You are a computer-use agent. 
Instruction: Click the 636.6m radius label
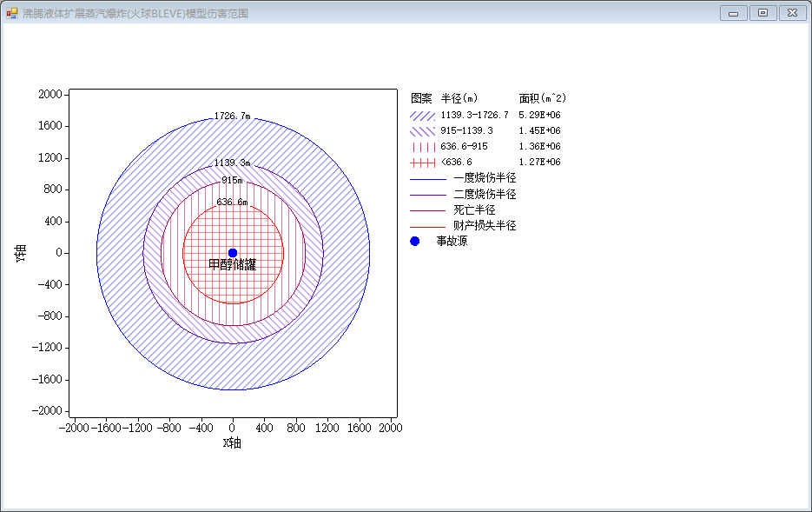pyautogui.click(x=232, y=202)
